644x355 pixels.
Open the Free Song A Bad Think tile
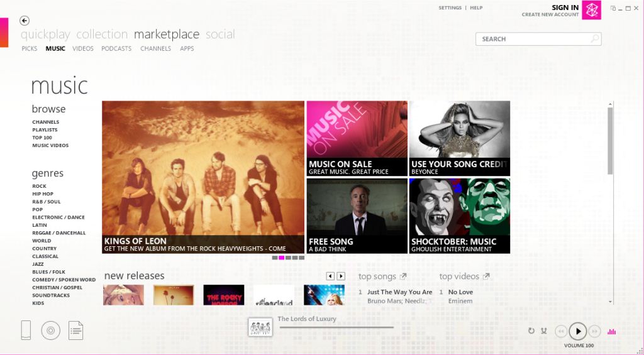[357, 216]
